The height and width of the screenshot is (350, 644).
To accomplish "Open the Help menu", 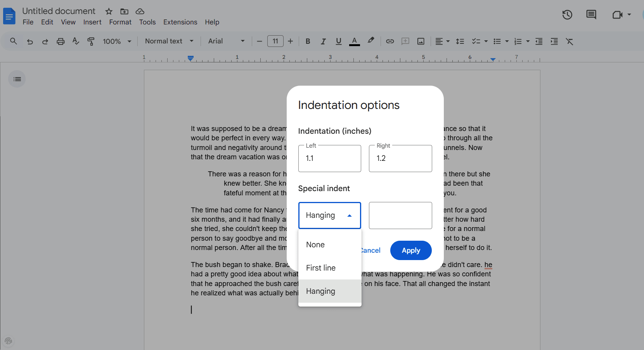I will tap(212, 22).
